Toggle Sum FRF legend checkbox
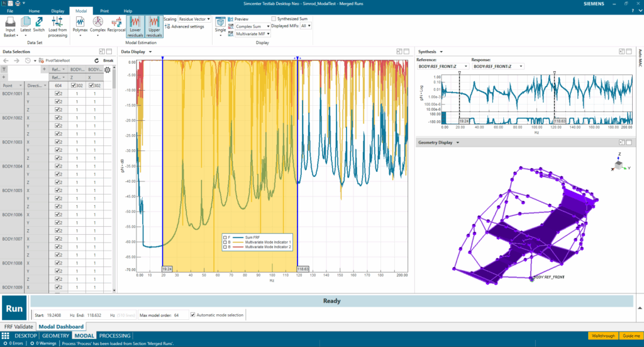The width and height of the screenshot is (644, 347). pos(225,237)
